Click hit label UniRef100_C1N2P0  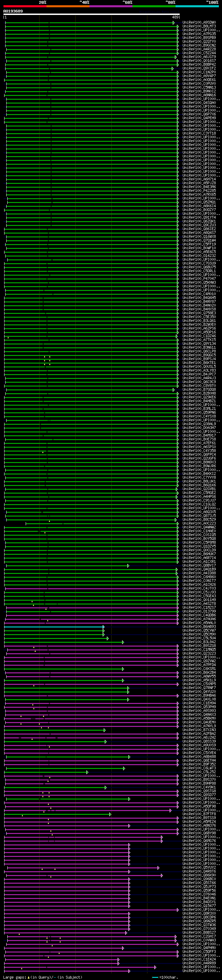tap(199, 72)
